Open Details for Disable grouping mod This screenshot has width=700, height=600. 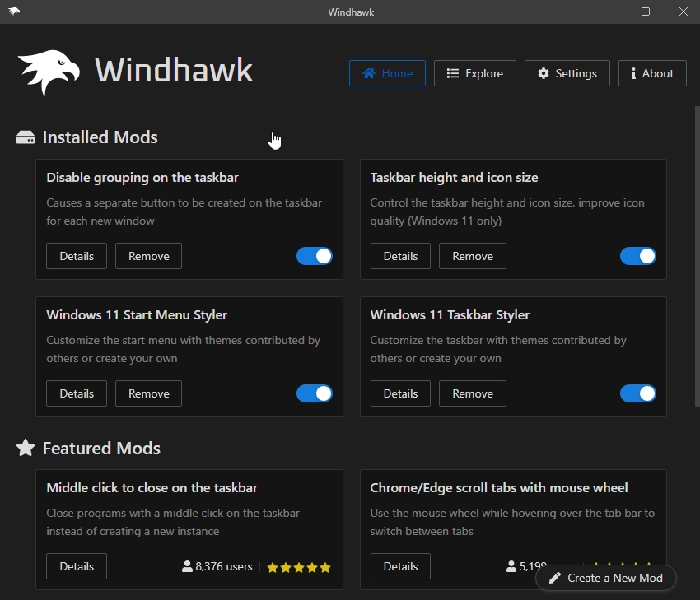(x=77, y=256)
